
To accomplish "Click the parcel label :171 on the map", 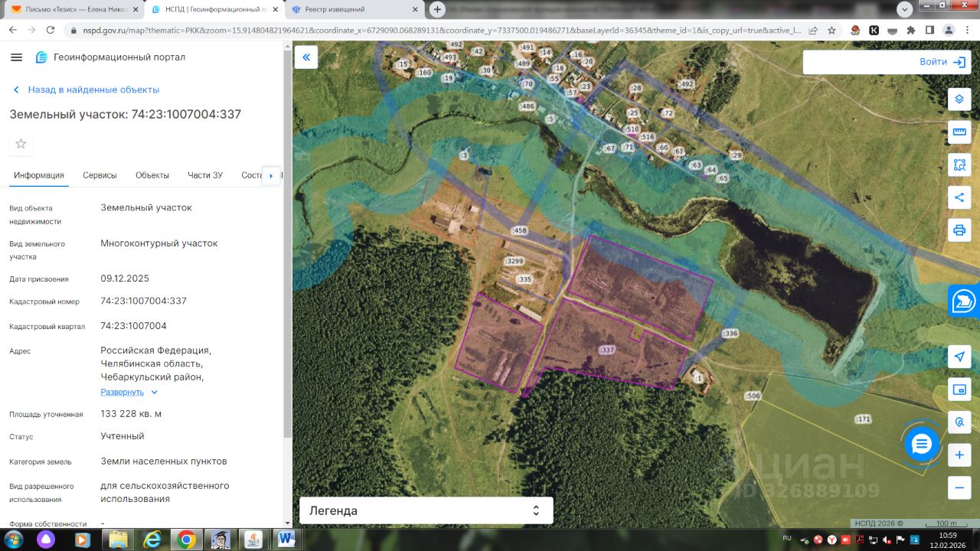I will point(864,419).
